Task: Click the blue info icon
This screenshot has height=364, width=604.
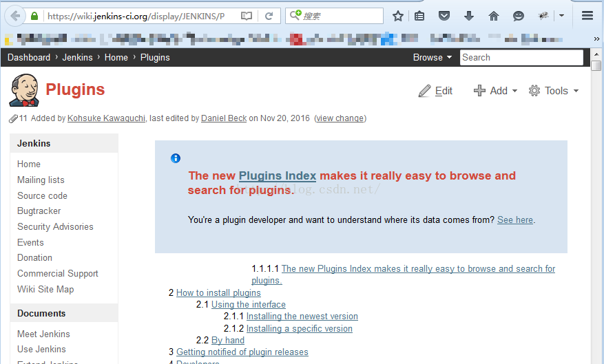Action: 176,158
